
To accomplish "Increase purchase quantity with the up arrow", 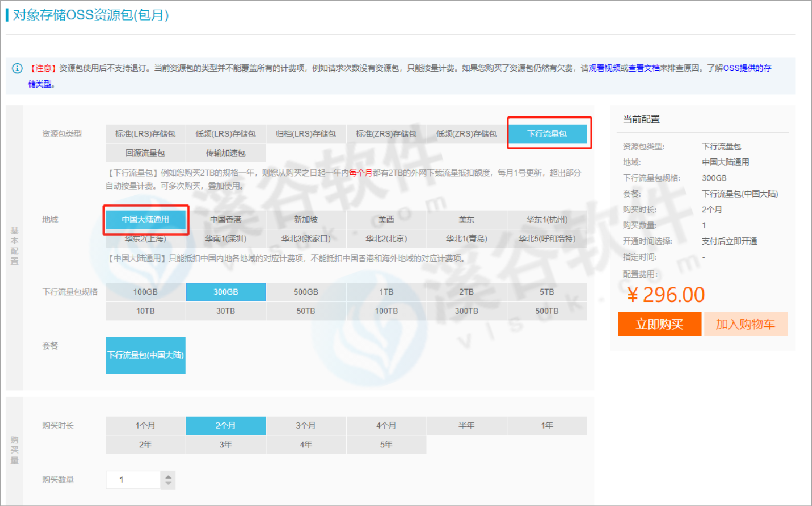I will [x=168, y=476].
